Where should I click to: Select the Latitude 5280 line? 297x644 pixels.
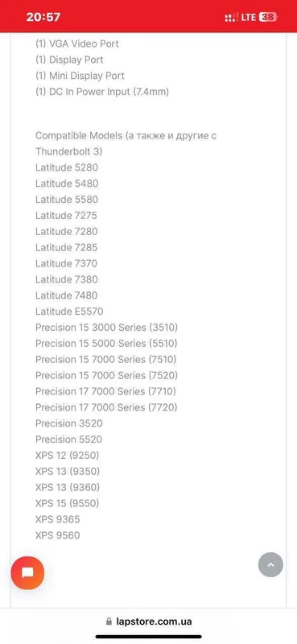point(67,167)
